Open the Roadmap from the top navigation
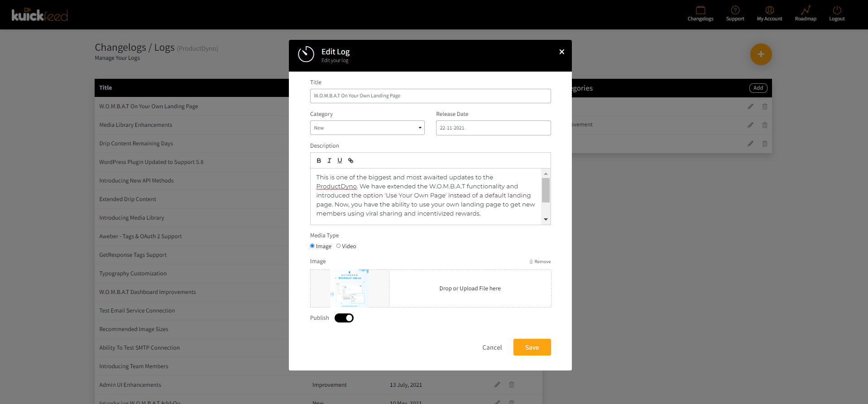The width and height of the screenshot is (868, 404). (805, 14)
